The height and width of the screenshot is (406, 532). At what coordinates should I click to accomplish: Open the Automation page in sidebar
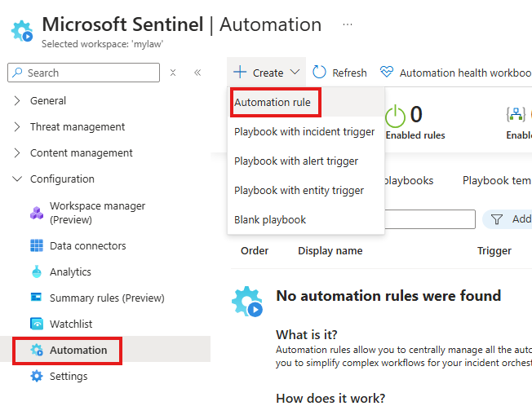(x=78, y=350)
